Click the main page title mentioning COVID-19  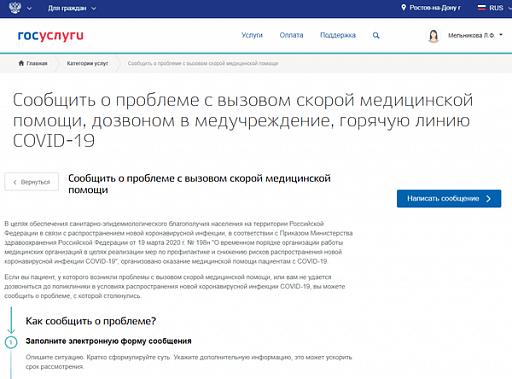[243, 120]
